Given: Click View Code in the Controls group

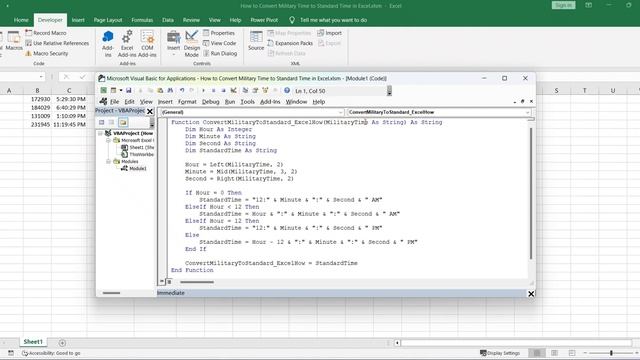Looking at the screenshot, I should click(x=220, y=43).
